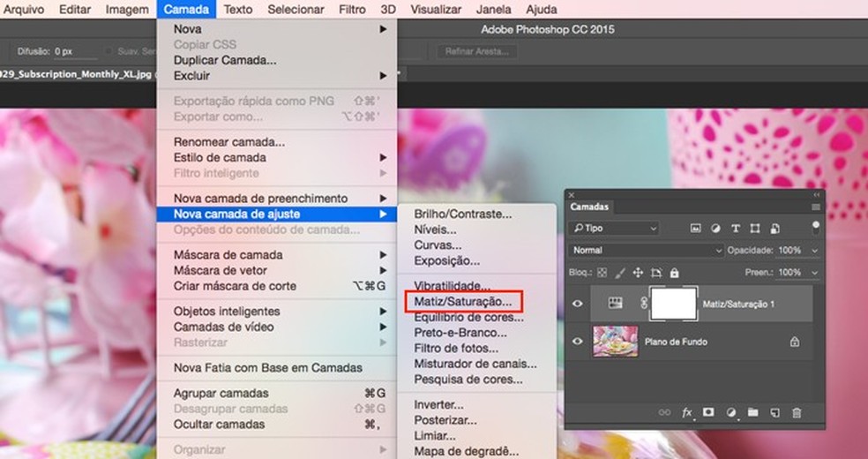Open the Ajuda menu
The height and width of the screenshot is (459, 868).
coord(542,10)
